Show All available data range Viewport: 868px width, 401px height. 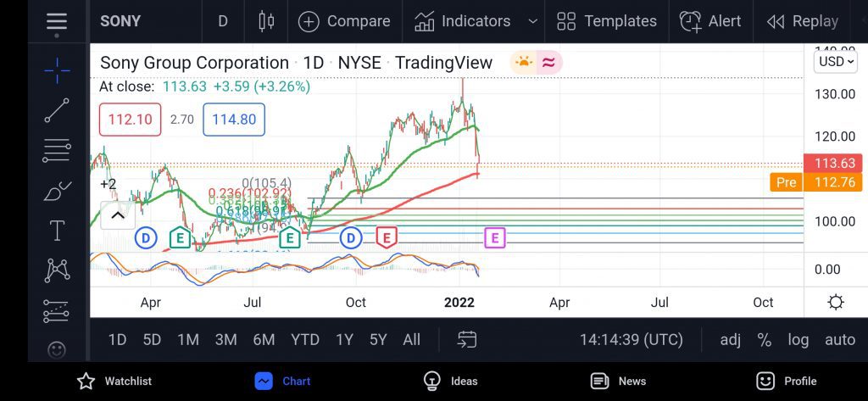click(x=412, y=339)
